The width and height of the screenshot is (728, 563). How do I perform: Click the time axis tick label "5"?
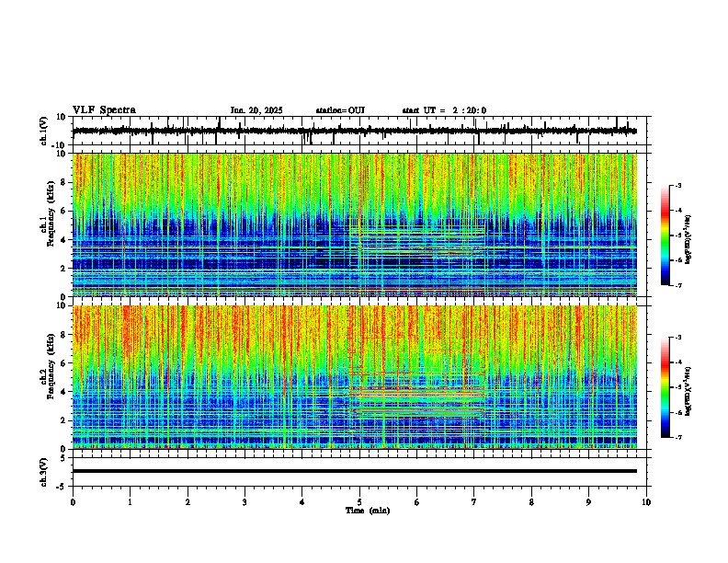click(359, 502)
